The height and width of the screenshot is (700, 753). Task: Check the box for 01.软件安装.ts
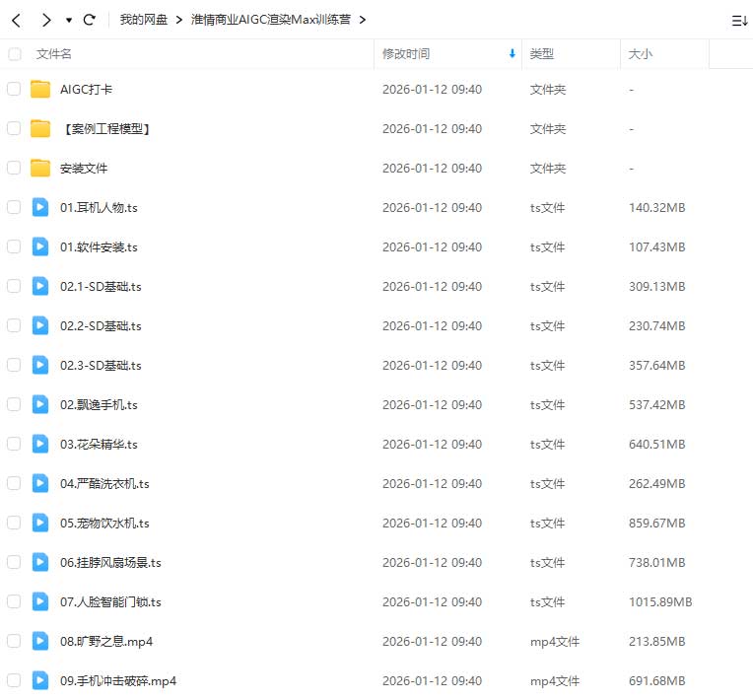(14, 246)
